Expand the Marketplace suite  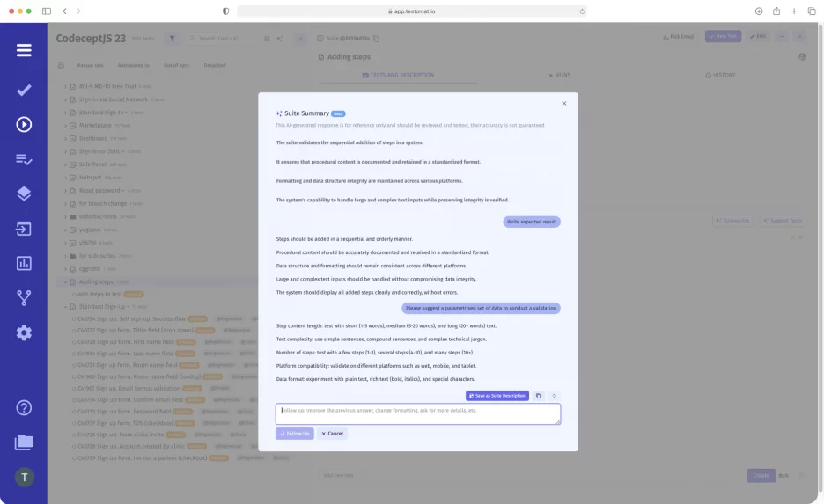point(65,126)
